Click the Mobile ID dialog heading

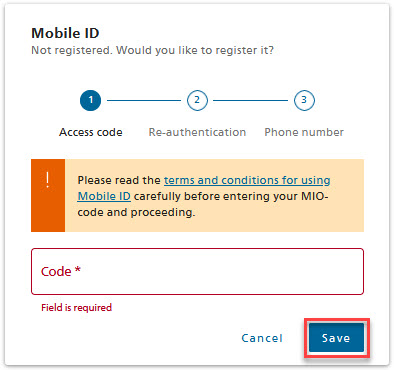(65, 33)
